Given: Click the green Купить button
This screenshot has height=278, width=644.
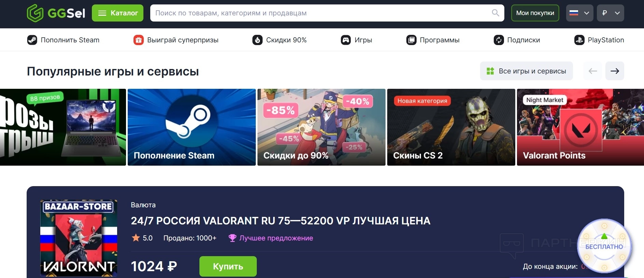Looking at the screenshot, I should coord(228,266).
